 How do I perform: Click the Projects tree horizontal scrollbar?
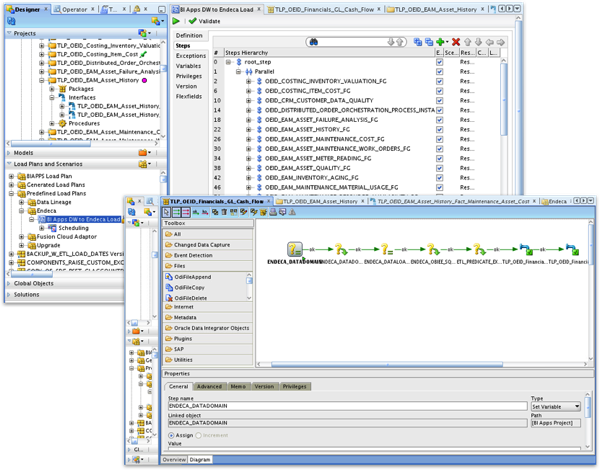click(51, 144)
